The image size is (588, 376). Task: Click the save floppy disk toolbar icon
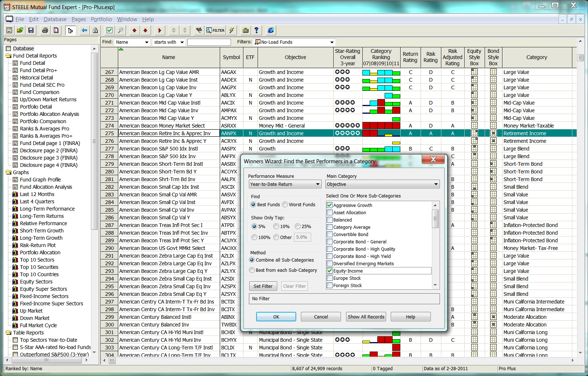tap(31, 30)
